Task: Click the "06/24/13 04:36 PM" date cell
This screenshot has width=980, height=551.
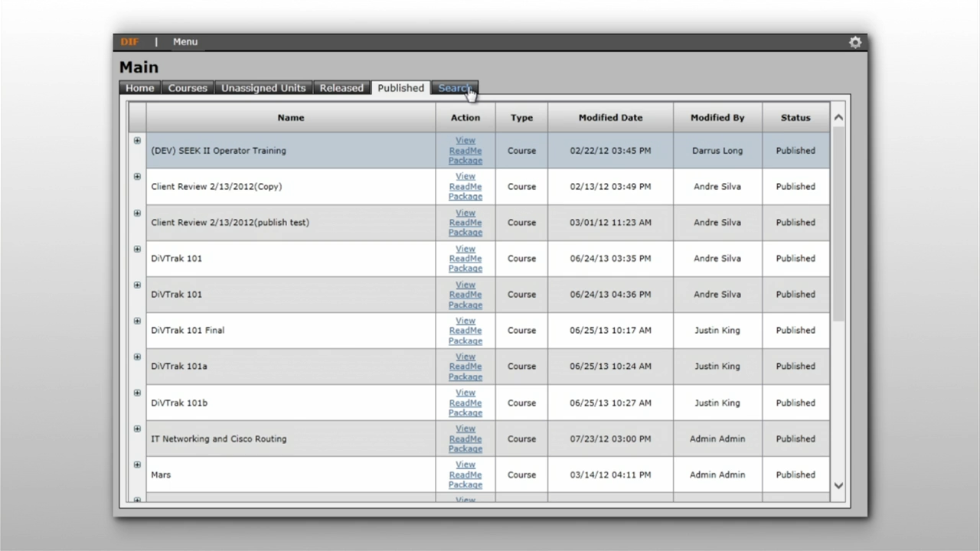Action: tap(610, 295)
